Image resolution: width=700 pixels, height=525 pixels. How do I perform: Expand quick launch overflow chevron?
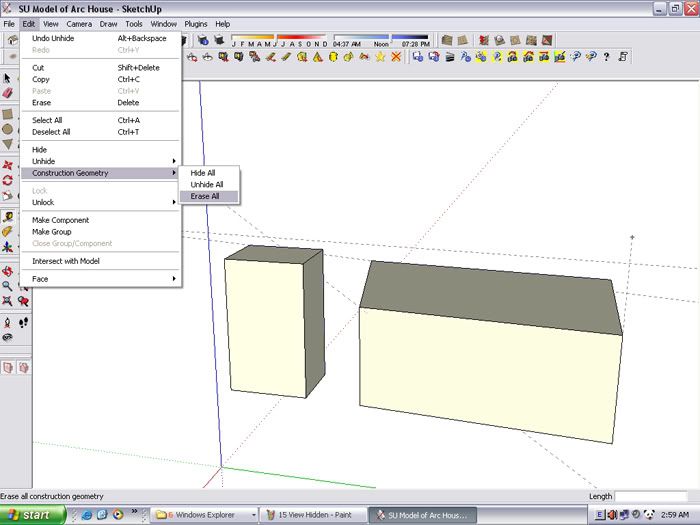(x=134, y=511)
